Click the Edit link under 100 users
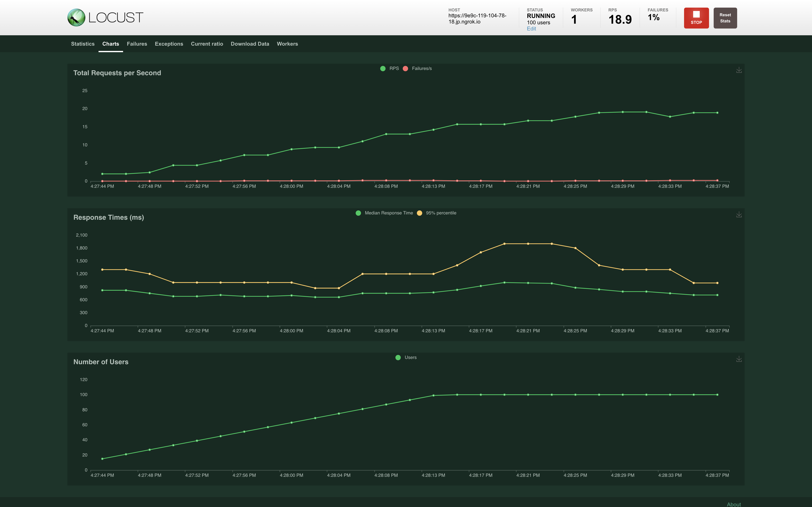This screenshot has height=507, width=812. [x=531, y=29]
